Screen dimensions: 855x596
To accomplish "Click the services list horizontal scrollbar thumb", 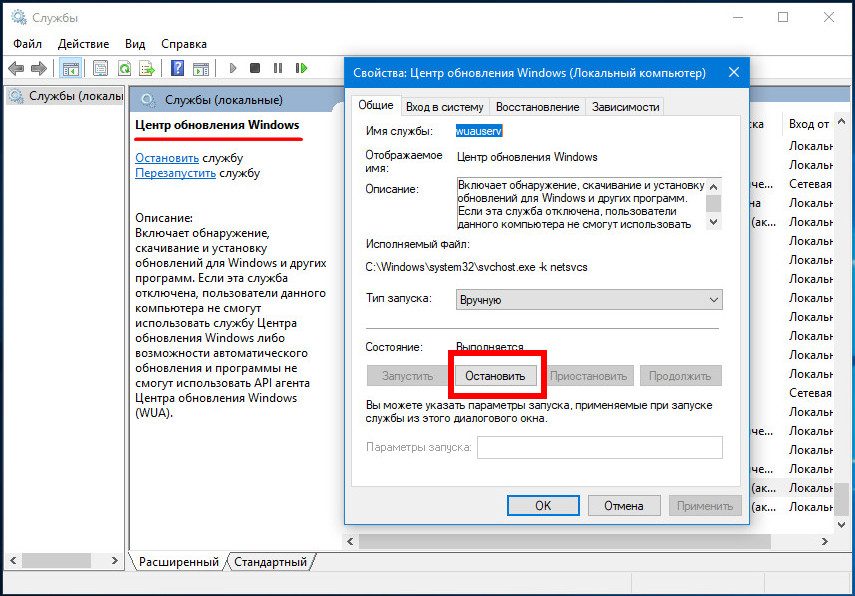I will tap(564, 541).
